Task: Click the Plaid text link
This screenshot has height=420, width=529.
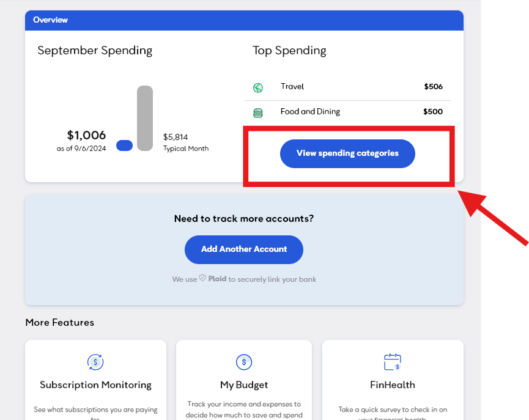Action: (217, 279)
